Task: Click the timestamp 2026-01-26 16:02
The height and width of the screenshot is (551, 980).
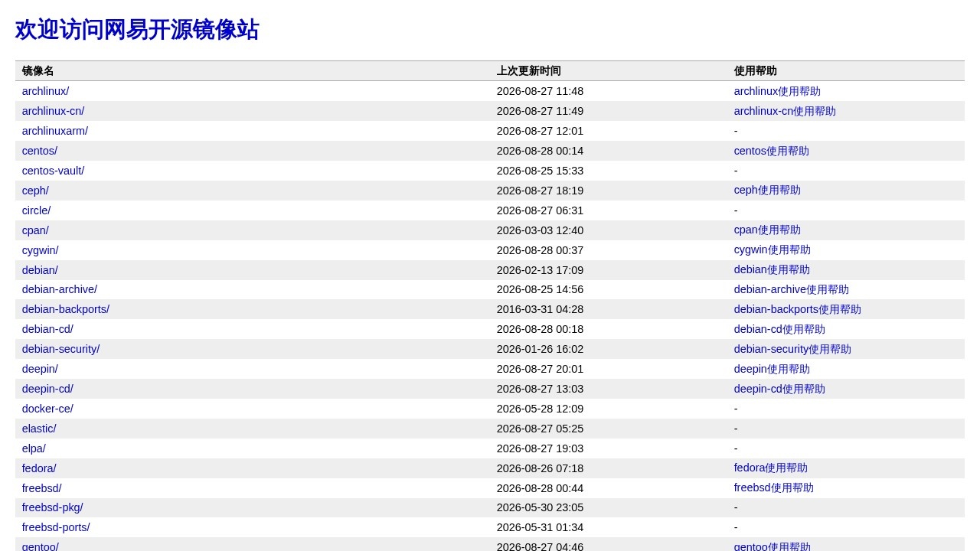Action: tap(540, 349)
